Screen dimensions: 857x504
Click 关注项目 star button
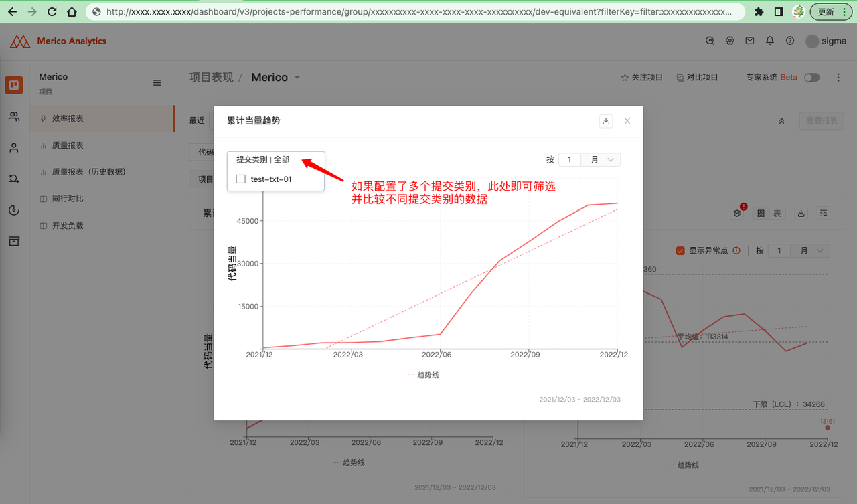click(x=641, y=78)
